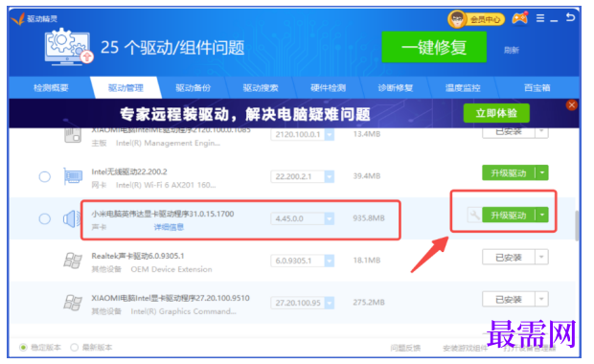Screen dimensions: 594x364
Task: Click the network card icon for Intel无线驱动
Action: 73,176
